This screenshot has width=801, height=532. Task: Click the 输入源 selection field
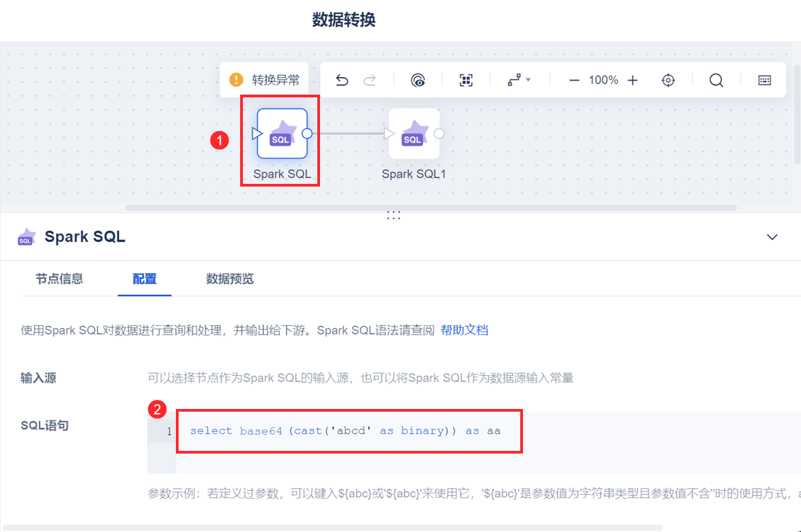pyautogui.click(x=361, y=378)
